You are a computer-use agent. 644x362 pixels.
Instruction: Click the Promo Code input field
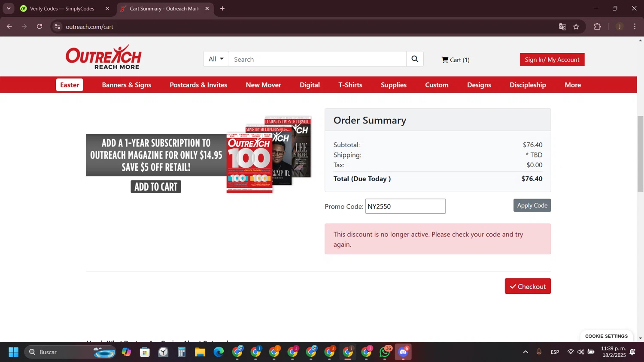click(x=405, y=206)
